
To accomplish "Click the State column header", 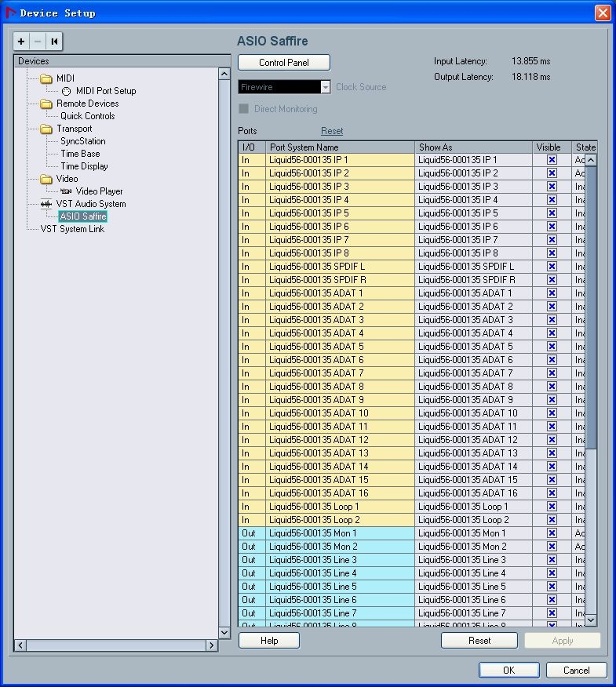I will pyautogui.click(x=585, y=147).
